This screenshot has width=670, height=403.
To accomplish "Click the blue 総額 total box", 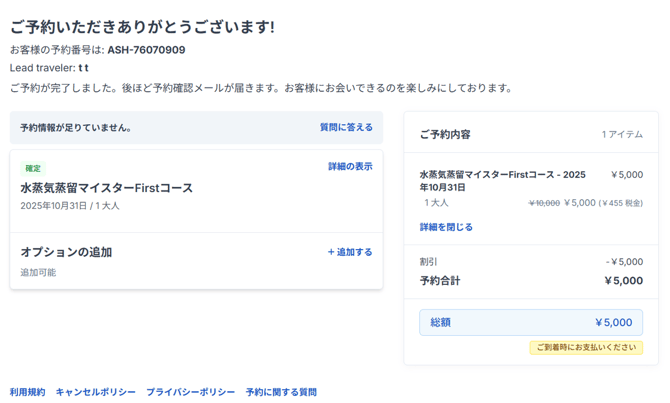I will 531,322.
